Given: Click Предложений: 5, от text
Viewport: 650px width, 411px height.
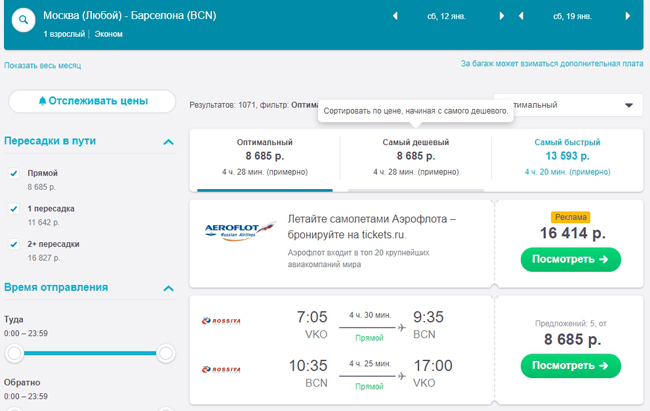Looking at the screenshot, I should (570, 323).
